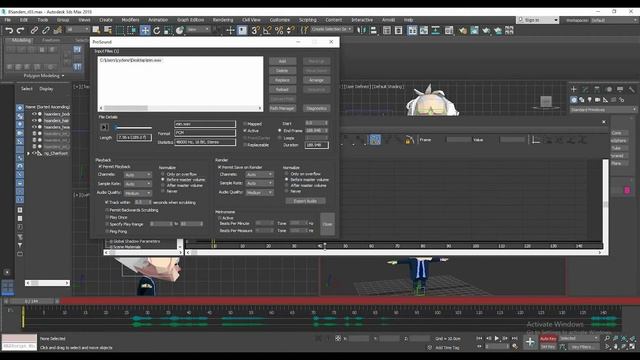Activate the Select and Move tool
The height and width of the screenshot is (360, 640).
click(x=145, y=30)
